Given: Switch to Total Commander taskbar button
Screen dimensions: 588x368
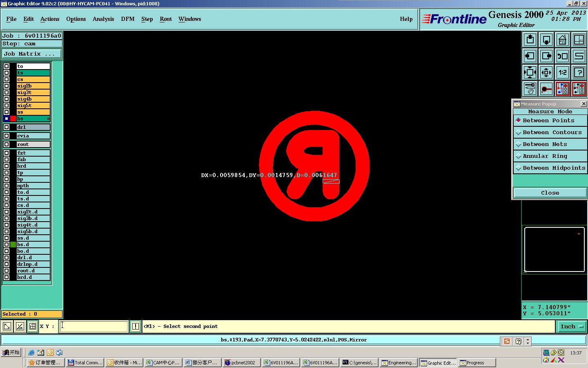Looking at the screenshot, I should [x=85, y=363].
